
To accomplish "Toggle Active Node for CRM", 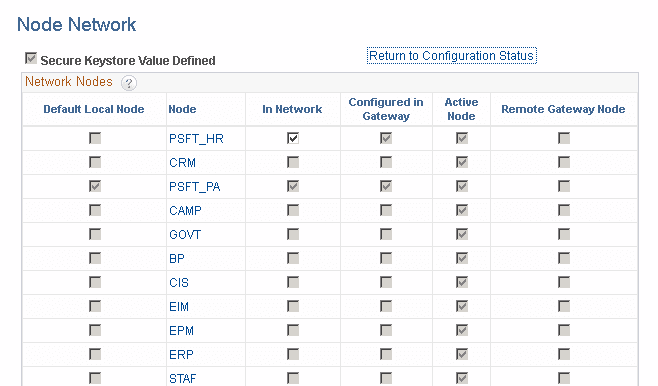I will 462,162.
